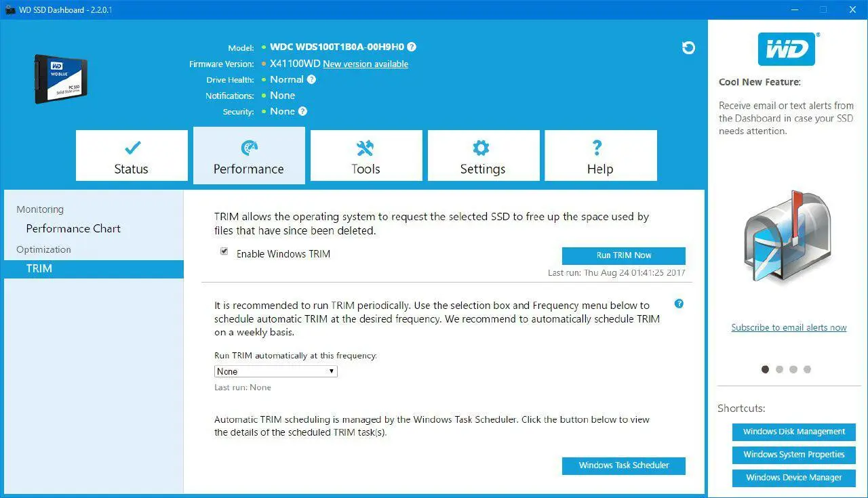Screen dimensions: 868x498
Task: Click the refresh icon in the header
Action: coord(688,47)
